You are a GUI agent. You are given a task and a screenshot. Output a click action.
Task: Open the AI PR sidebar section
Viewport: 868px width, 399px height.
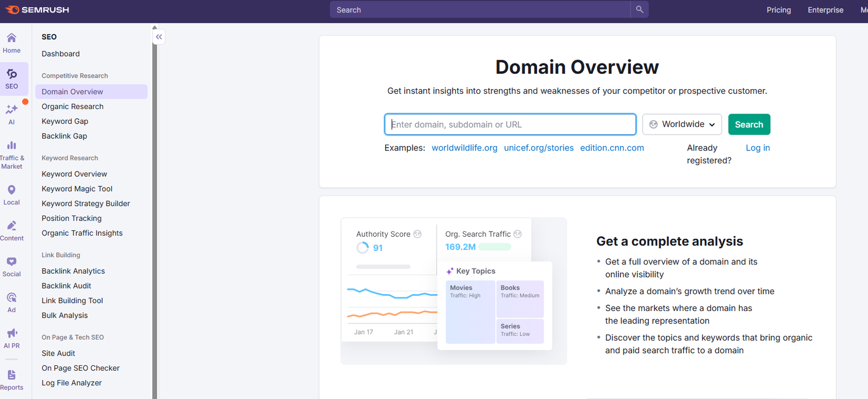coord(11,338)
